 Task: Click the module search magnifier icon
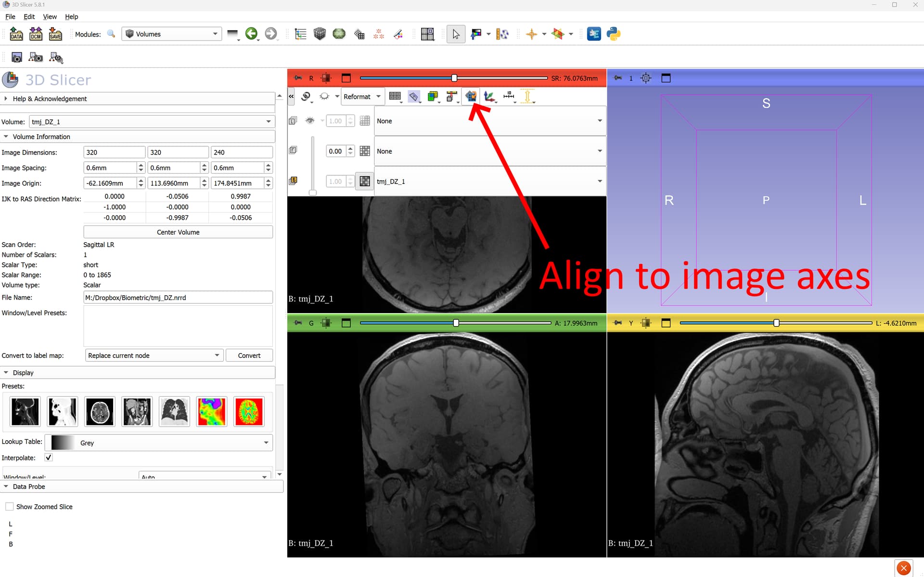tap(111, 34)
